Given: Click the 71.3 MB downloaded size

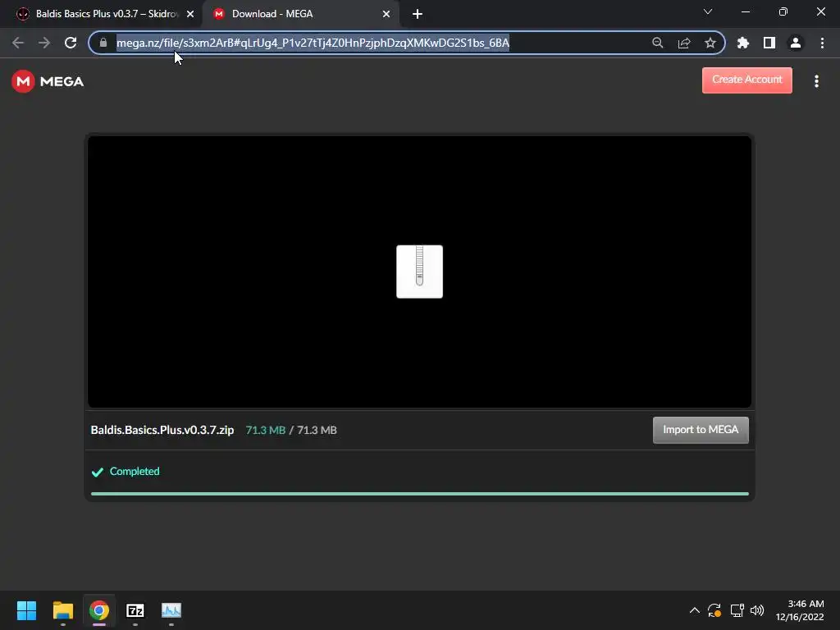Looking at the screenshot, I should (x=265, y=430).
